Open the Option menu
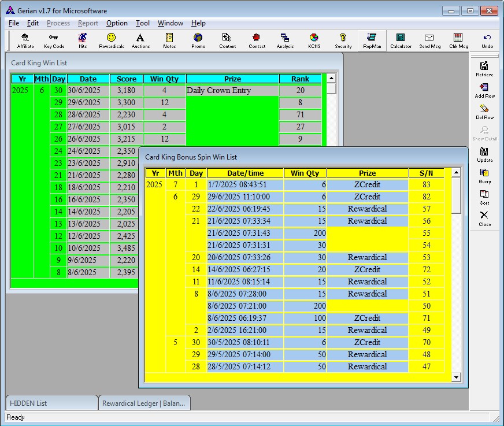This screenshot has width=504, height=426. pos(117,23)
